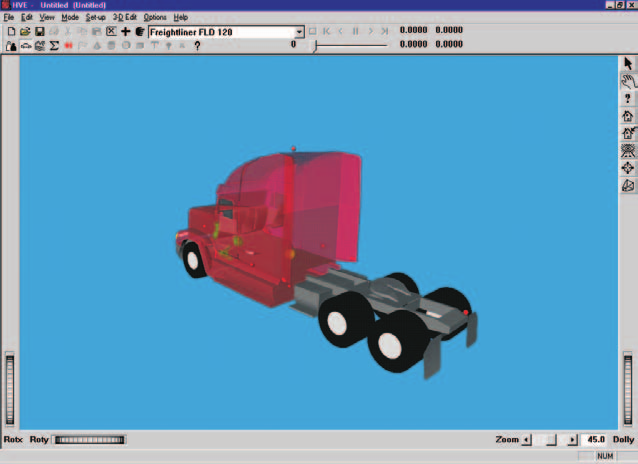Toggle the wireframe cube view icon

coord(628,186)
